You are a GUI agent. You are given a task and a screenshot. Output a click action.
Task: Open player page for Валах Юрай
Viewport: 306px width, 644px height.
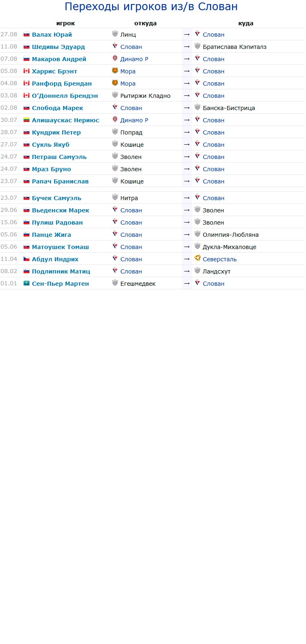point(52,35)
